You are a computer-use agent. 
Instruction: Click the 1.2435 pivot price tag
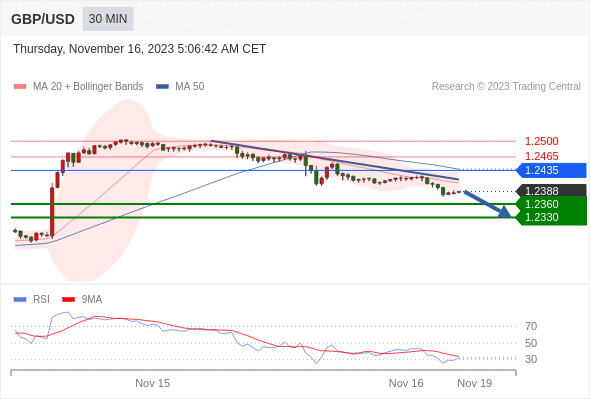[551, 170]
